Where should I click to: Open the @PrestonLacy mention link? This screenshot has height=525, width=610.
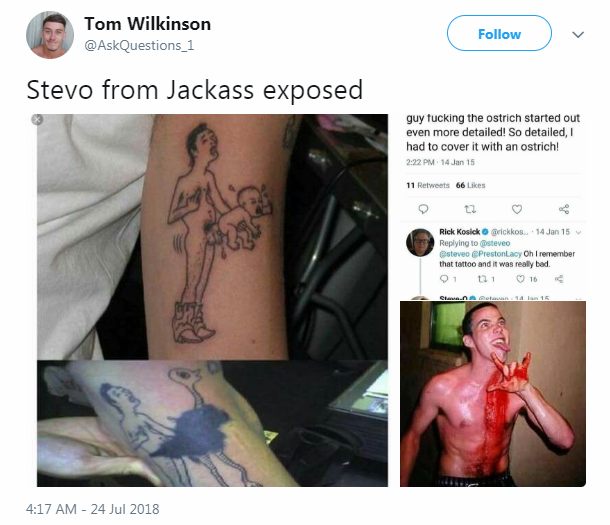click(496, 254)
